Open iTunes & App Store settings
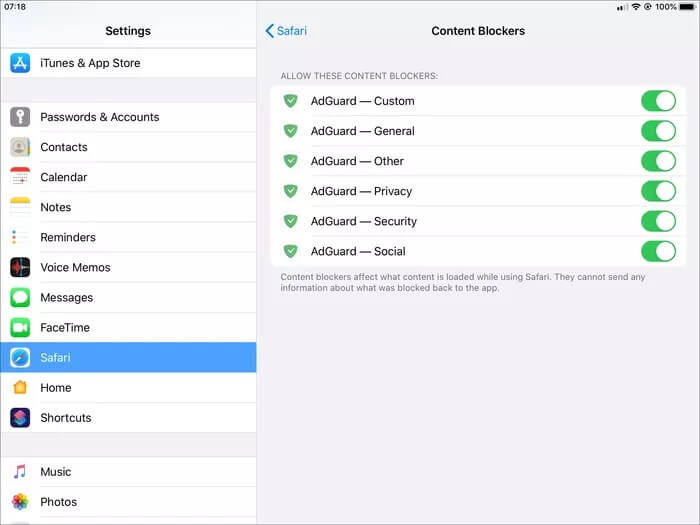Image resolution: width=700 pixels, height=525 pixels. tap(129, 63)
